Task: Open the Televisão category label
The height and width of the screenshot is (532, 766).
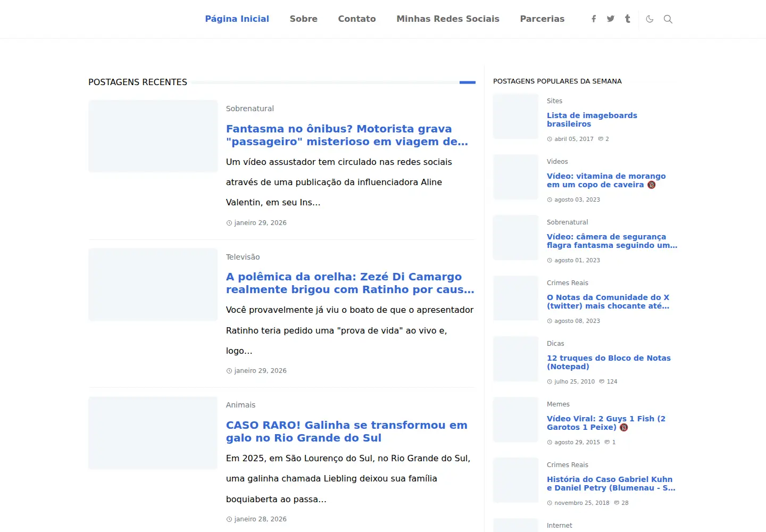Action: click(243, 257)
